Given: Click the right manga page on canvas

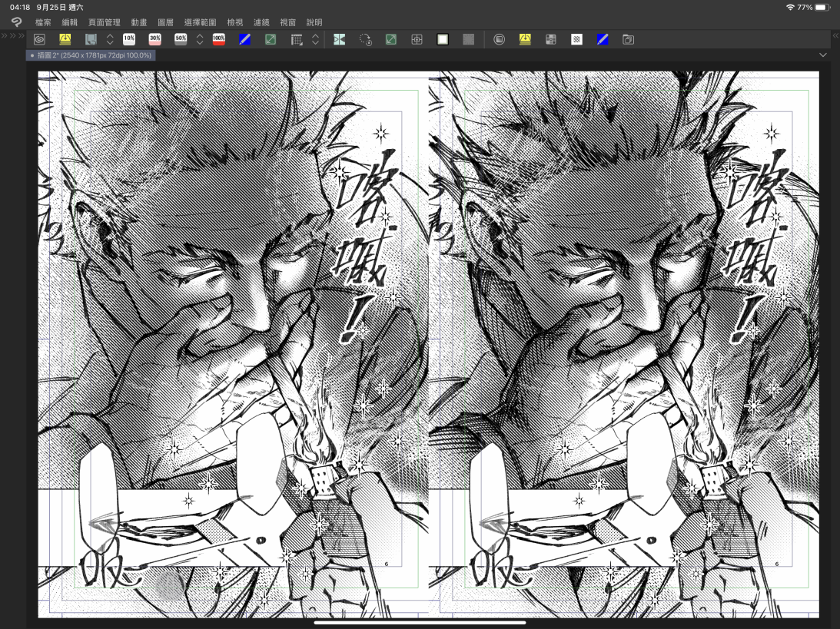Looking at the screenshot, I should [x=624, y=344].
